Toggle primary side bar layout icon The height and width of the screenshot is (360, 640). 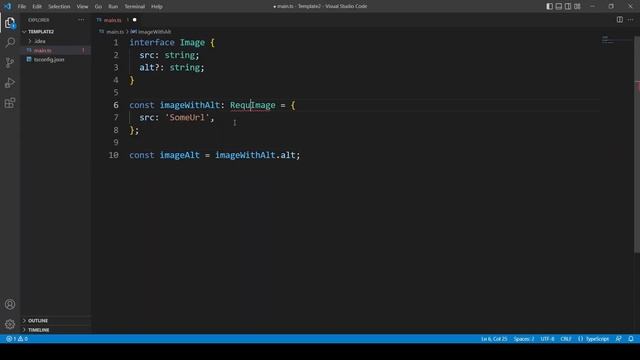550,6
